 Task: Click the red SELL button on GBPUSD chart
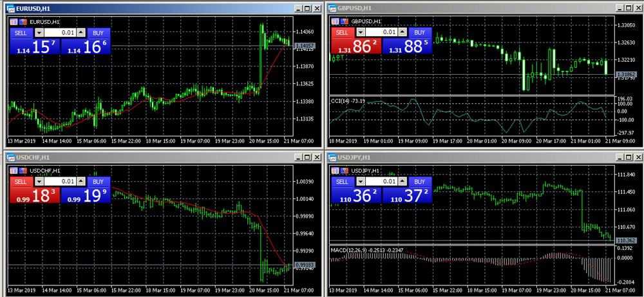point(342,32)
